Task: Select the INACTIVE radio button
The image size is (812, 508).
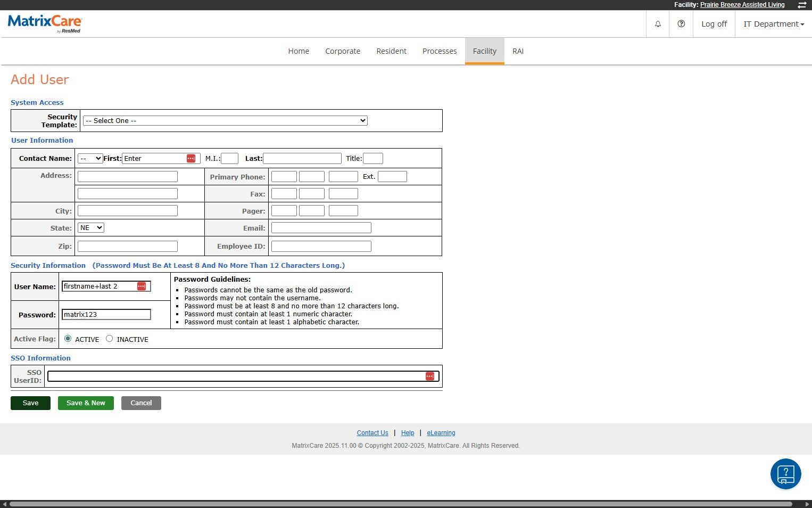Action: click(x=110, y=339)
